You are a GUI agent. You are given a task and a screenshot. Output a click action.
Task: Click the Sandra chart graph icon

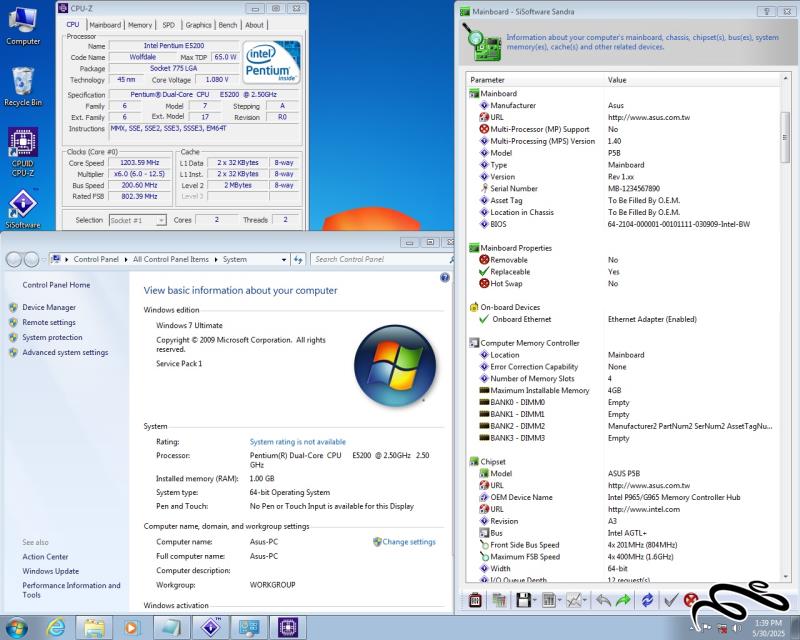pos(573,600)
